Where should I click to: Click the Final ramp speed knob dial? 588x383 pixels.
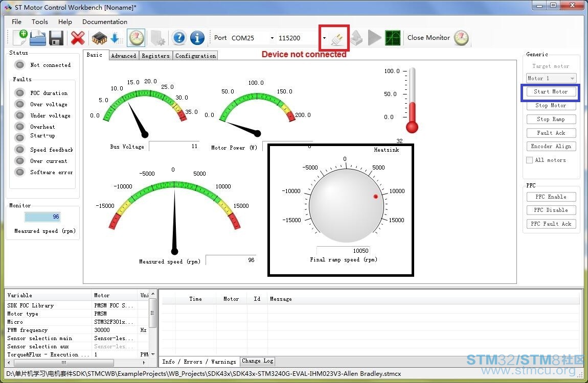(x=346, y=205)
